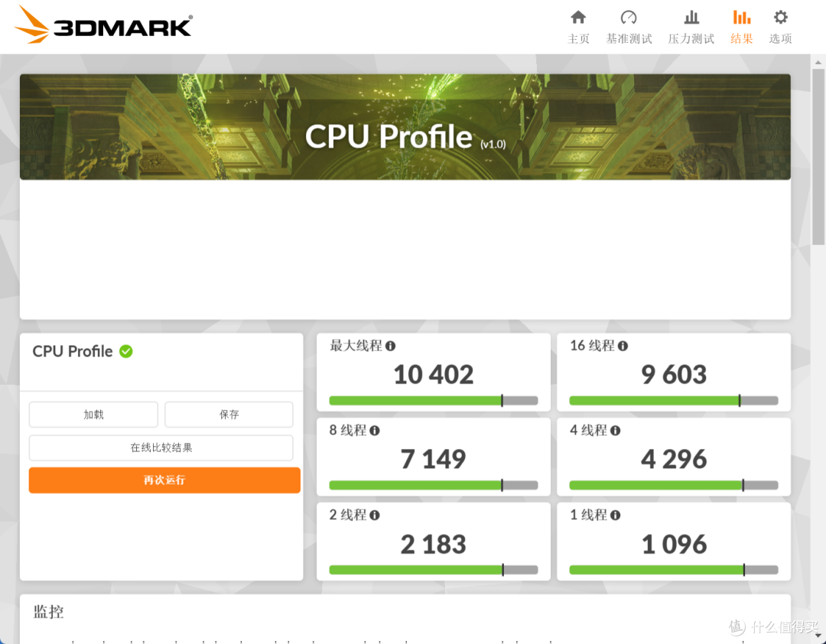
Task: Click the 保存 (Save) button
Action: (229, 415)
